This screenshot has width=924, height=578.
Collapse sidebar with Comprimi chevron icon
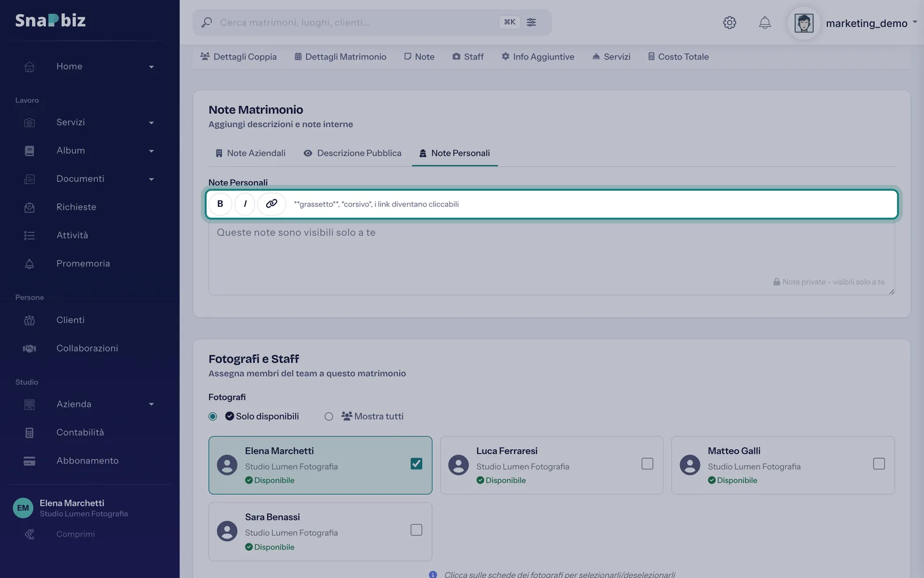(x=29, y=534)
